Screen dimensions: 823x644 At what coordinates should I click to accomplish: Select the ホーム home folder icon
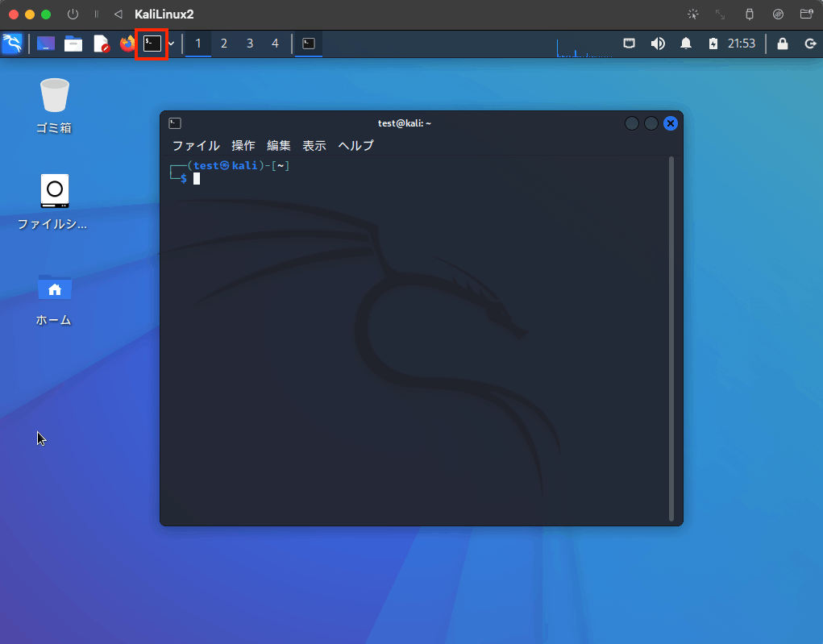[54, 300]
